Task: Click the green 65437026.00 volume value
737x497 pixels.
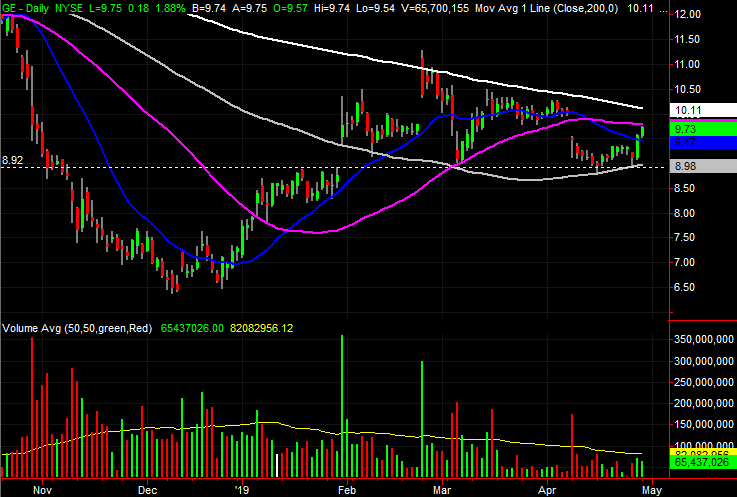Action: (x=192, y=328)
